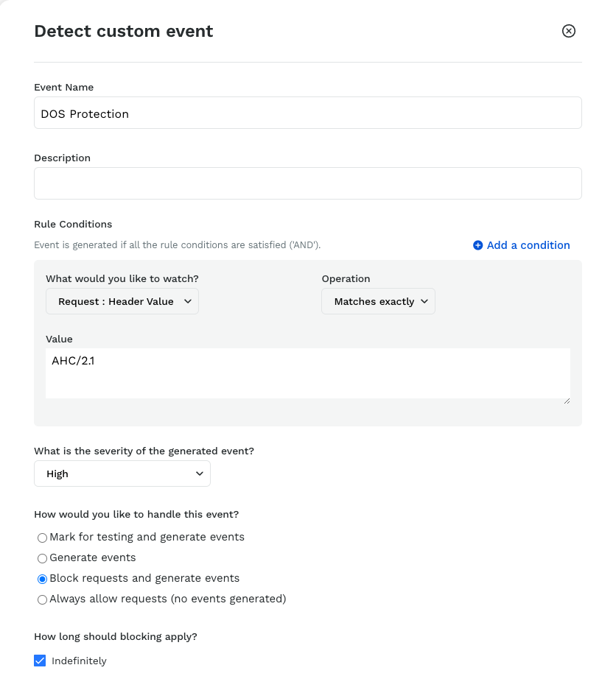616x690 pixels.
Task: Open the severity dropdown showing High
Action: click(x=122, y=474)
